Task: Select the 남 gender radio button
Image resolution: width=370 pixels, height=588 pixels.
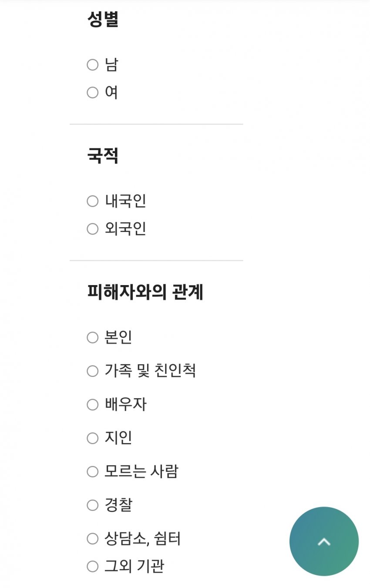Action: (93, 65)
